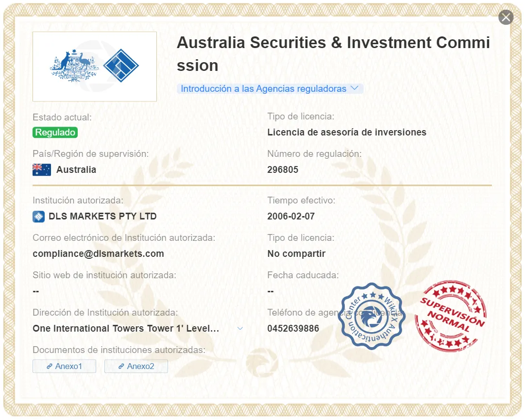The width and height of the screenshot is (524, 420).
Task: Click the DLS MARKETS PTY LTD name
Action: [x=102, y=216]
